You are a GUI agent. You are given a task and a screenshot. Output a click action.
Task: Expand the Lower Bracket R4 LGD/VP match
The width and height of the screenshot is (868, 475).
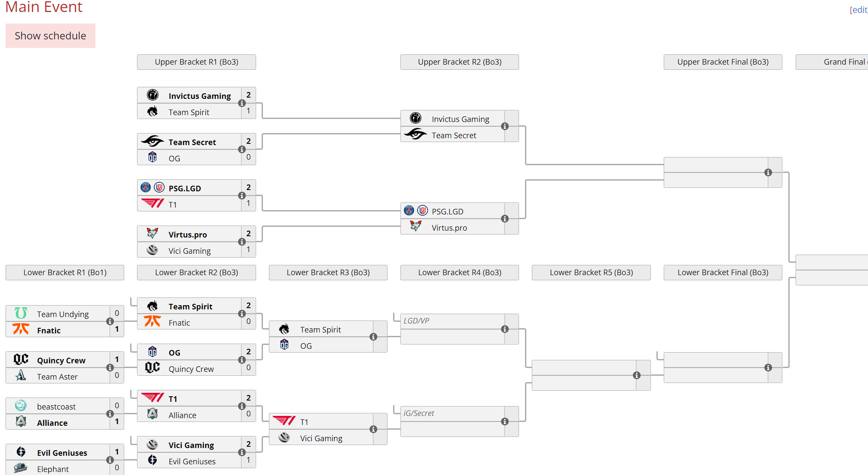pyautogui.click(x=505, y=327)
